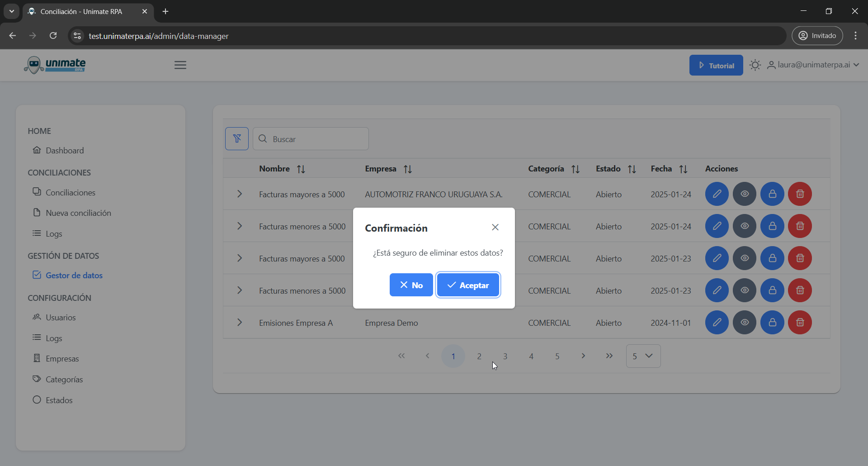Viewport: 868px width, 466px height.
Task: Lock Facturas menores row dated 2025-01-23
Action: coord(773,290)
